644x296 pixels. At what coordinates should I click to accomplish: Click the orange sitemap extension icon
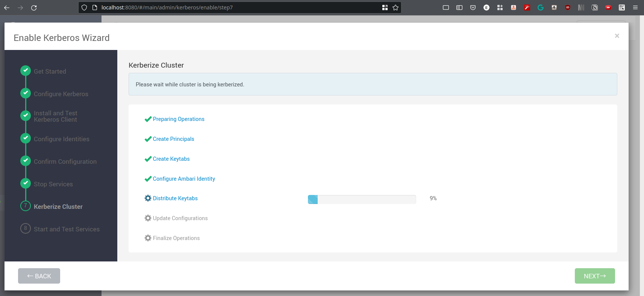click(514, 8)
